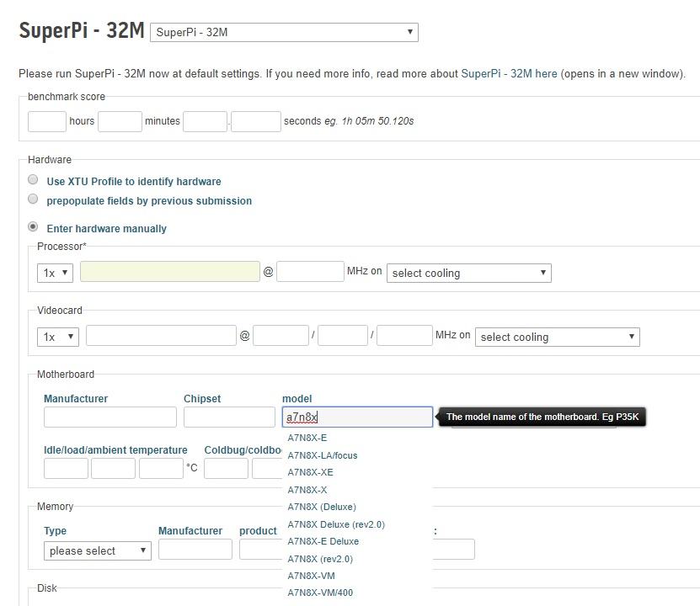Focus the memory Manufacturer field
700x606 pixels.
click(195, 550)
